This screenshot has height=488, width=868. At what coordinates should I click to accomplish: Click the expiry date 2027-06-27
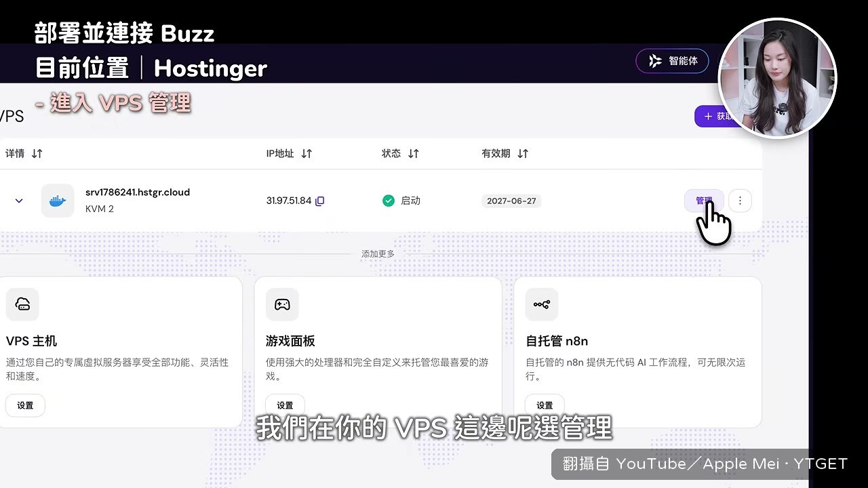click(x=511, y=201)
